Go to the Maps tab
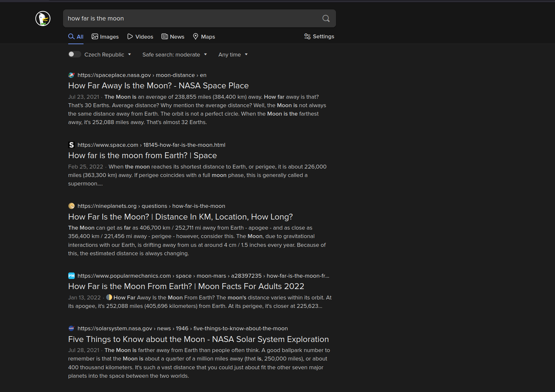The image size is (555, 392). coord(204,37)
